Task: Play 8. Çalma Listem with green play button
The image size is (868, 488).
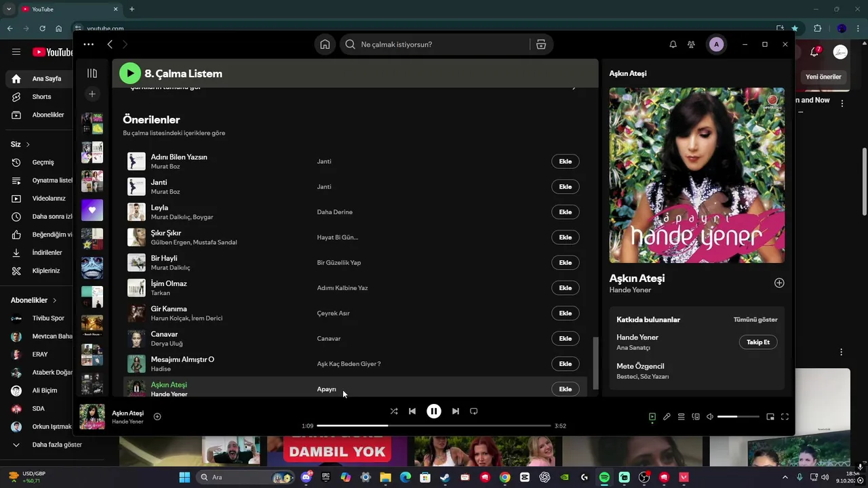Action: (130, 73)
